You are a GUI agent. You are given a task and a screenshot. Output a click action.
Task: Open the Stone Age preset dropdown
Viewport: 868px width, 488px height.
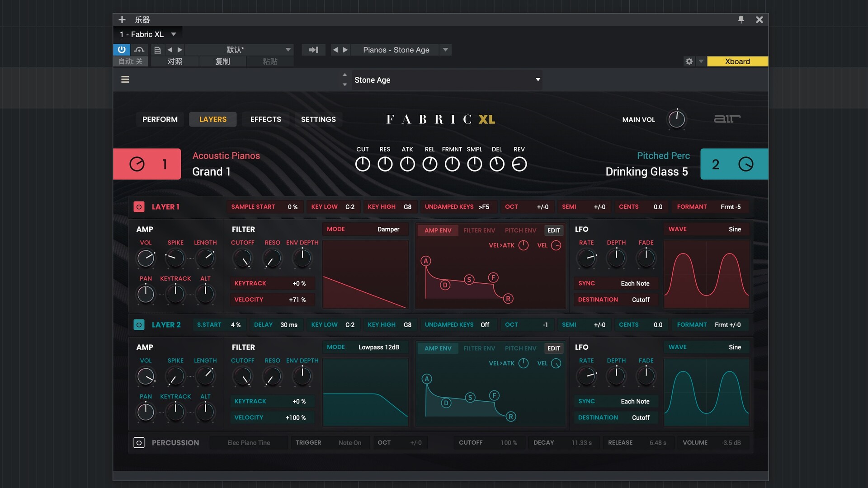tap(538, 80)
